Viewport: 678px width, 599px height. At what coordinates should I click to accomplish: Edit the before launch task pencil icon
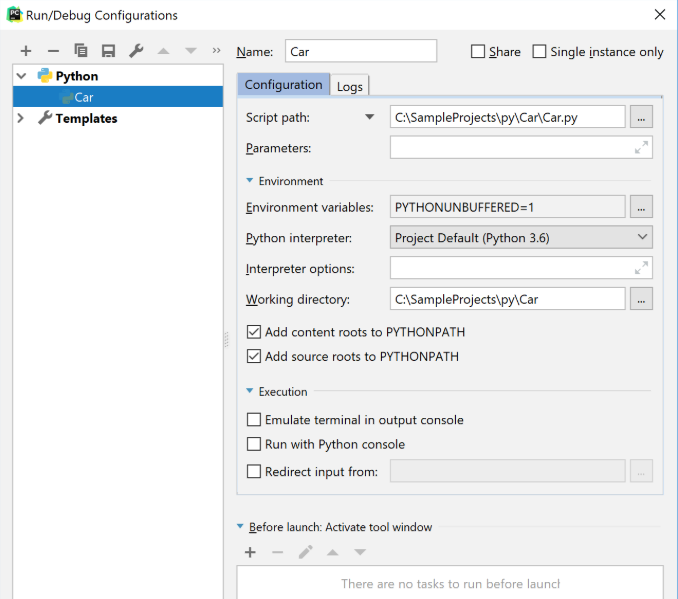(305, 552)
